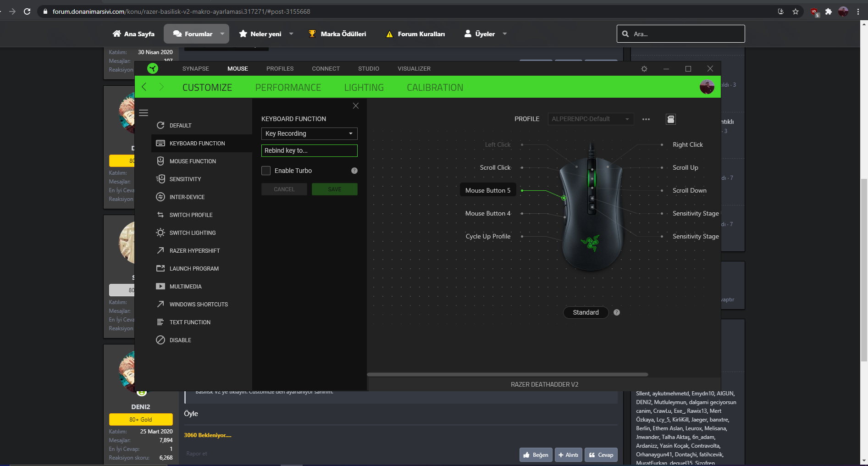Click the Windows Shortcuts icon
Screen dimensions: 868x466
pyautogui.click(x=160, y=304)
